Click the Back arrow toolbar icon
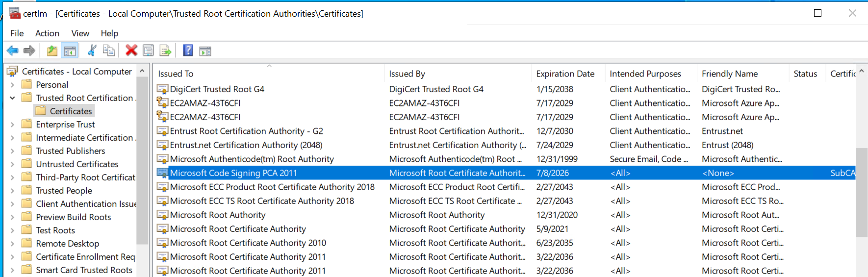This screenshot has width=868, height=277. [13, 50]
